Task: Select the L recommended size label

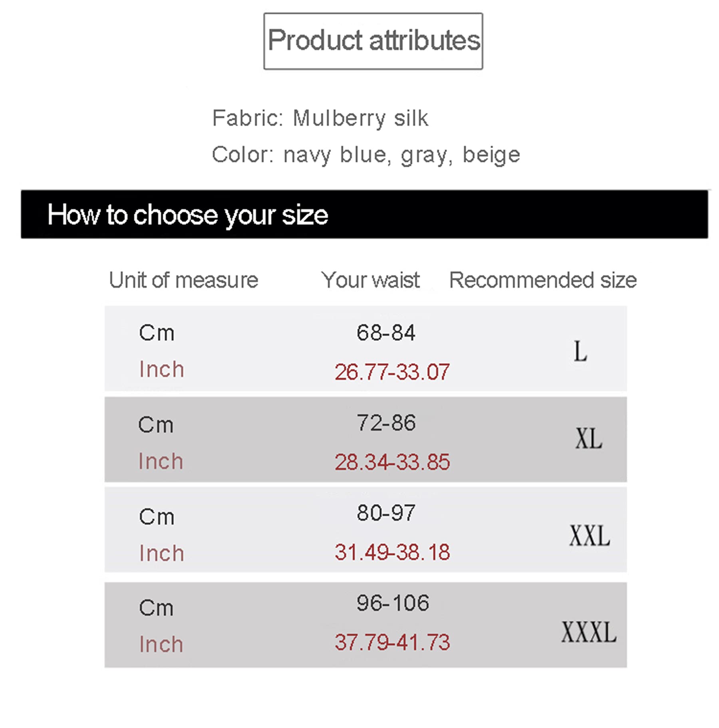Action: (x=580, y=351)
